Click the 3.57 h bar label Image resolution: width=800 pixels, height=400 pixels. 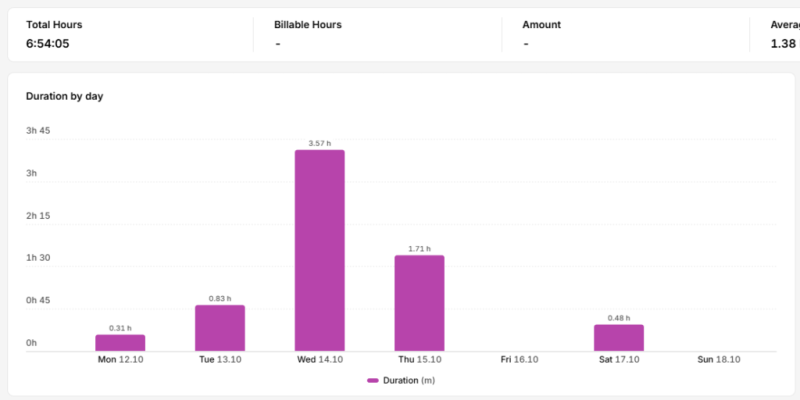tap(319, 143)
